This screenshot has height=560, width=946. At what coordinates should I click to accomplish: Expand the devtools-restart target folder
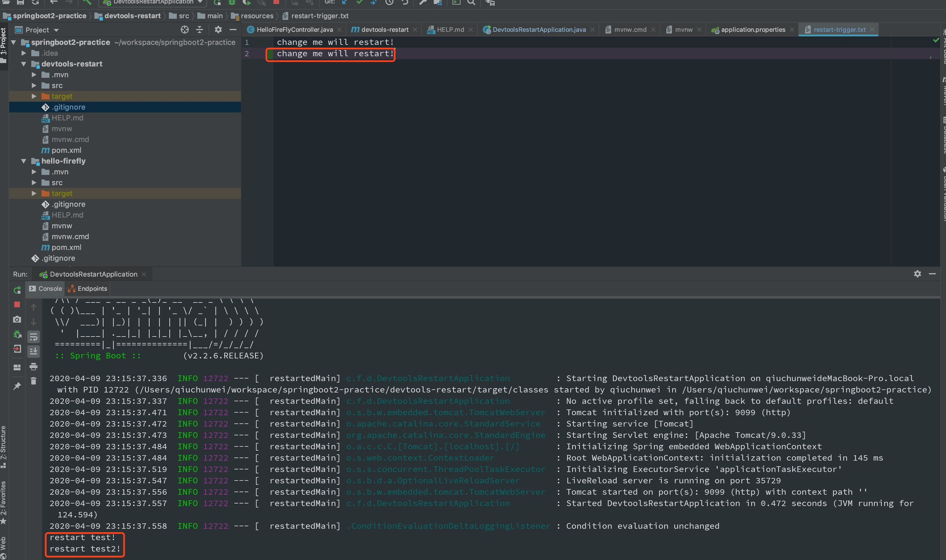[34, 96]
